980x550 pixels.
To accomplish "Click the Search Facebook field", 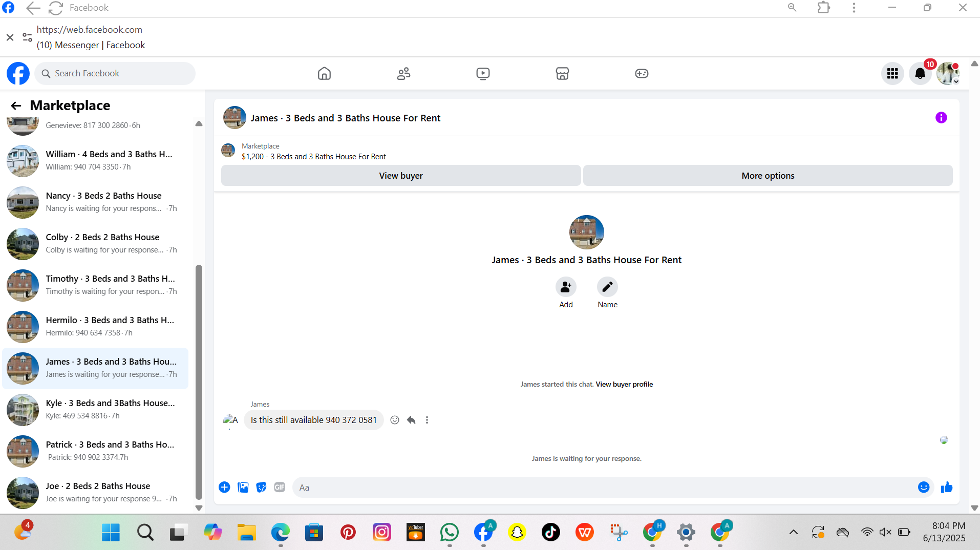I will (115, 73).
